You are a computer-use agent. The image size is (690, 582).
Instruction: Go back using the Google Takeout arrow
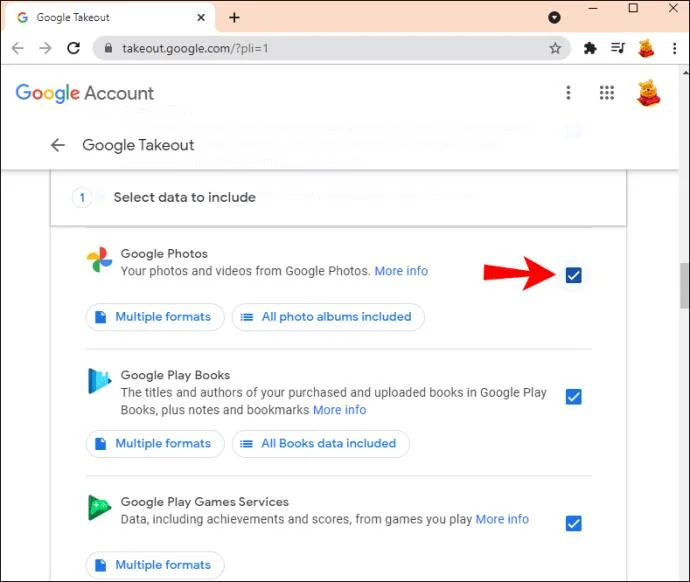(58, 145)
